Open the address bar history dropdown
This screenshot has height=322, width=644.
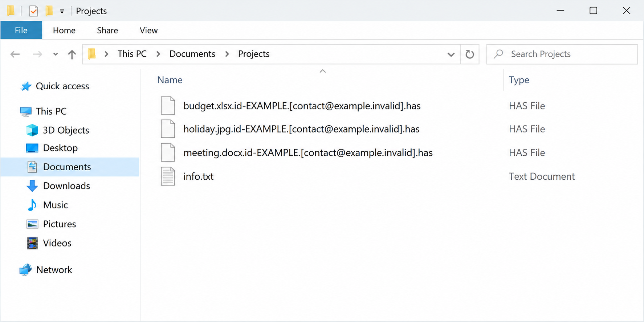pos(451,54)
